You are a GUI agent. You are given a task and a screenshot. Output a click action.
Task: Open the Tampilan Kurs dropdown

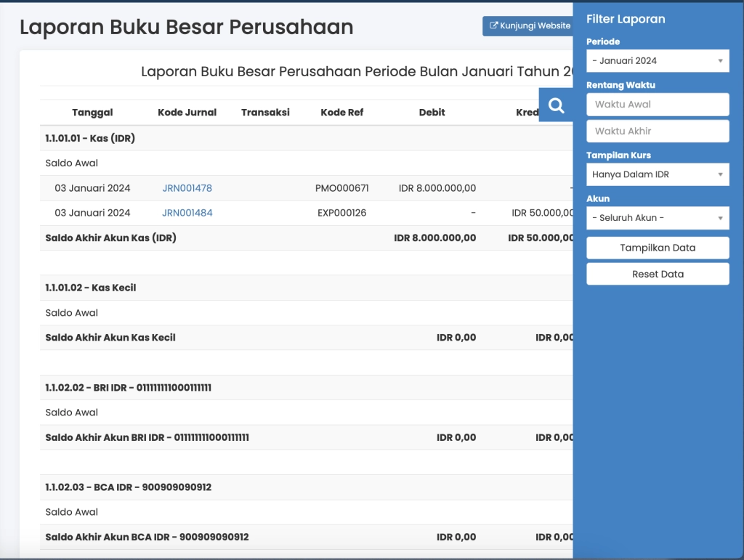point(657,174)
